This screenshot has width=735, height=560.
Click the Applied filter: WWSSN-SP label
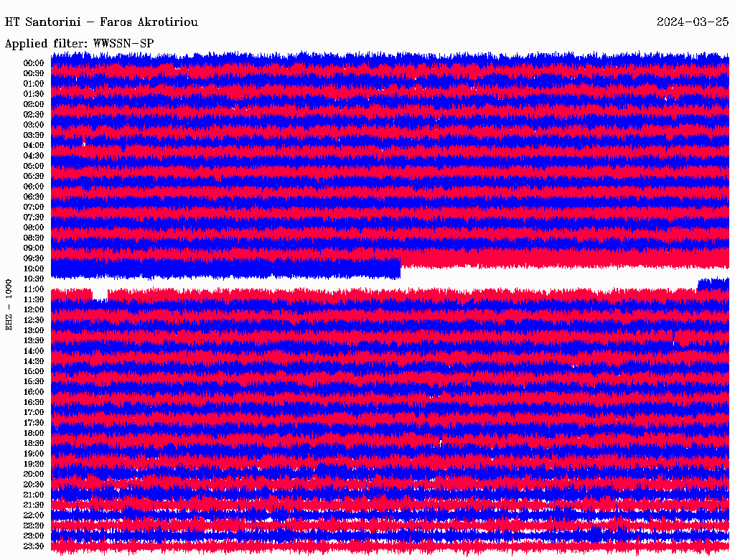79,44
